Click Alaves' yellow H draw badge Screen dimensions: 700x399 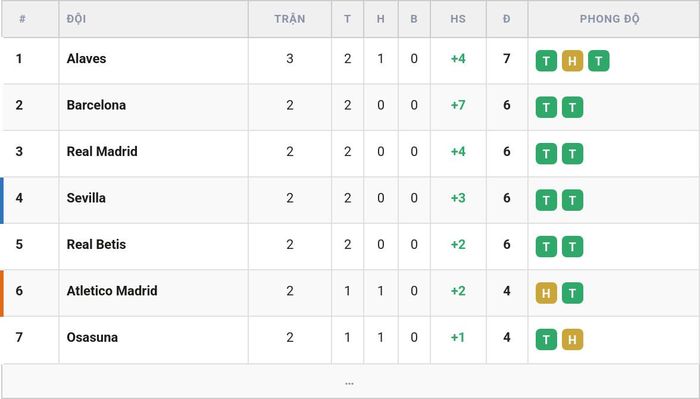(x=572, y=61)
